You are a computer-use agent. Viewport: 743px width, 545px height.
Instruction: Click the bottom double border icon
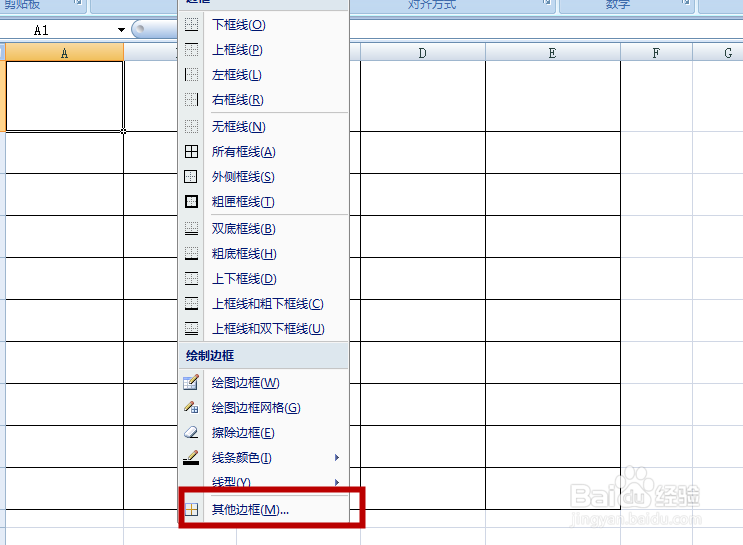click(191, 229)
